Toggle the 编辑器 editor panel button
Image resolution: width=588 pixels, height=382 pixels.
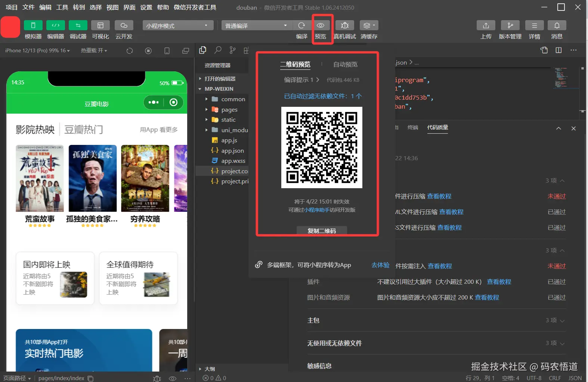(x=56, y=25)
